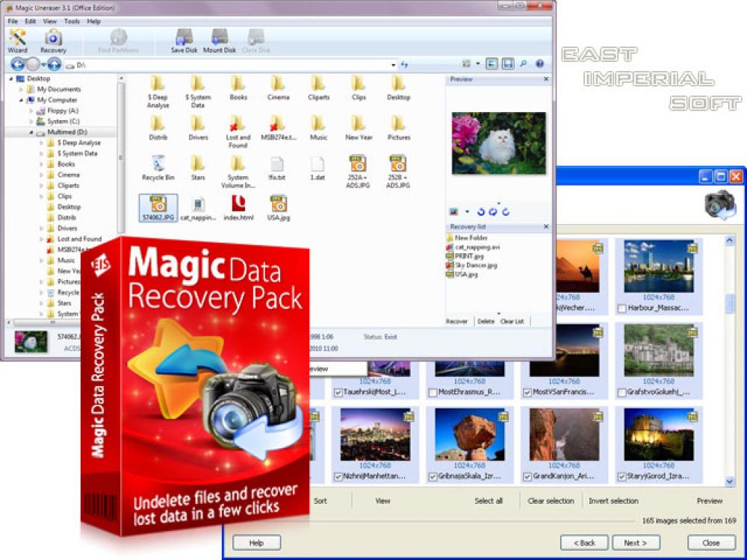Click the blue help question-mark icon
Screen dimensions: 747x560
click(x=539, y=64)
